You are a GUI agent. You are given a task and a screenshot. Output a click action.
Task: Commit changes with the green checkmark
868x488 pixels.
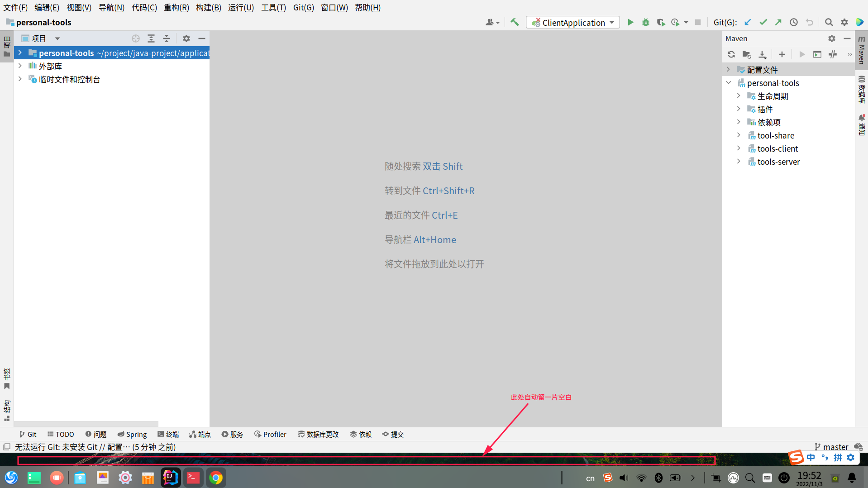click(763, 22)
